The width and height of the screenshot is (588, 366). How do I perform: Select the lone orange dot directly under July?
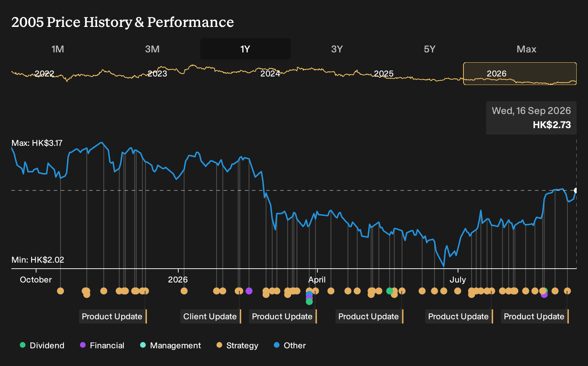457,291
